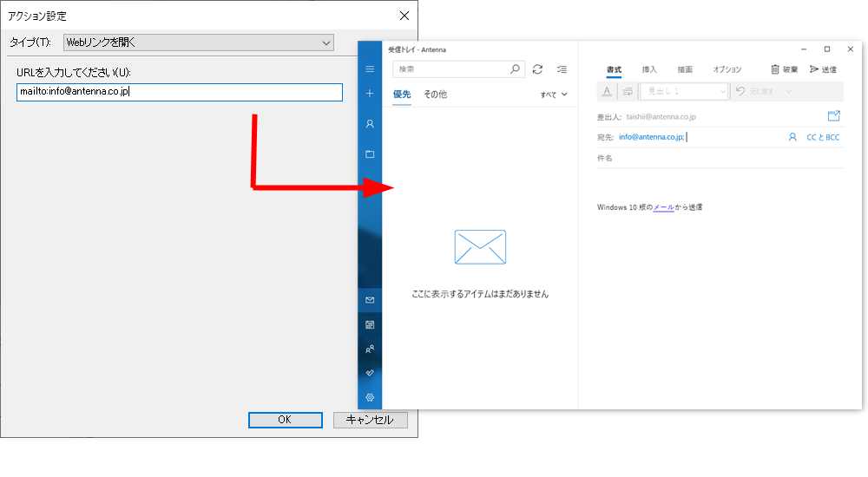
Task: Click the sync refresh icon
Action: tap(538, 69)
